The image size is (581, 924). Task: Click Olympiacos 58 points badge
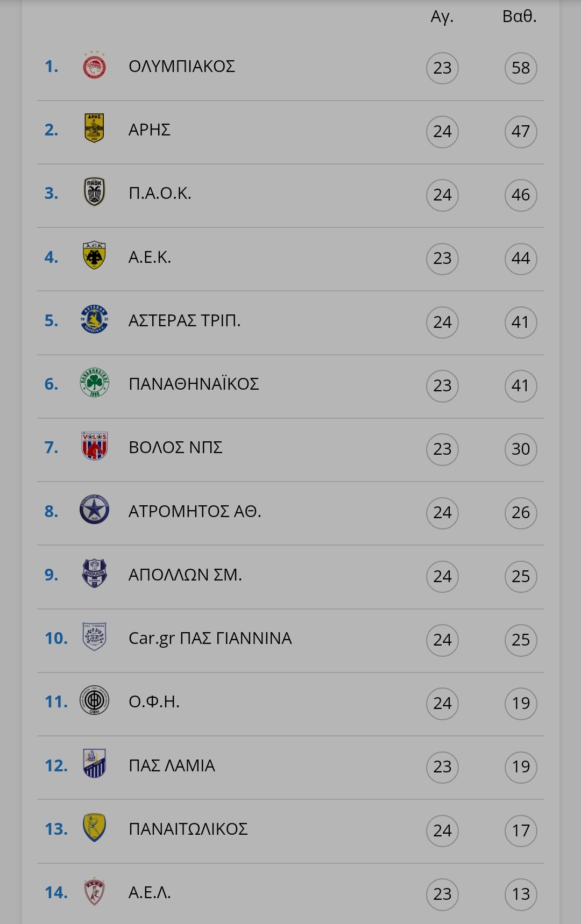[521, 68]
